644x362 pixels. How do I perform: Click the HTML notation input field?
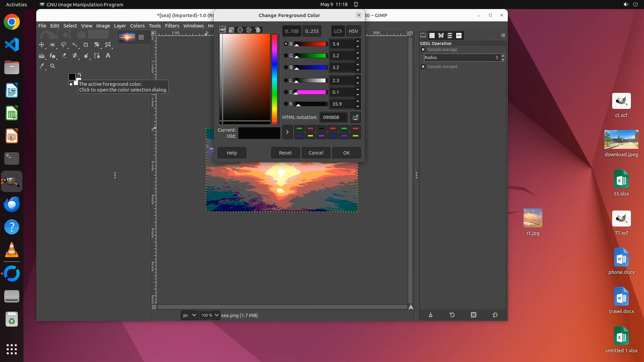[x=333, y=117]
